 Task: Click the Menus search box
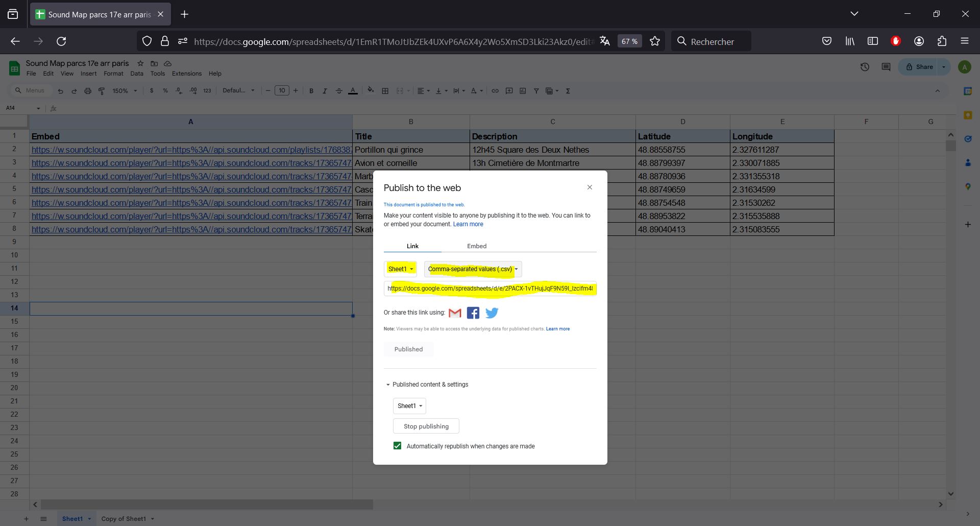(32, 90)
